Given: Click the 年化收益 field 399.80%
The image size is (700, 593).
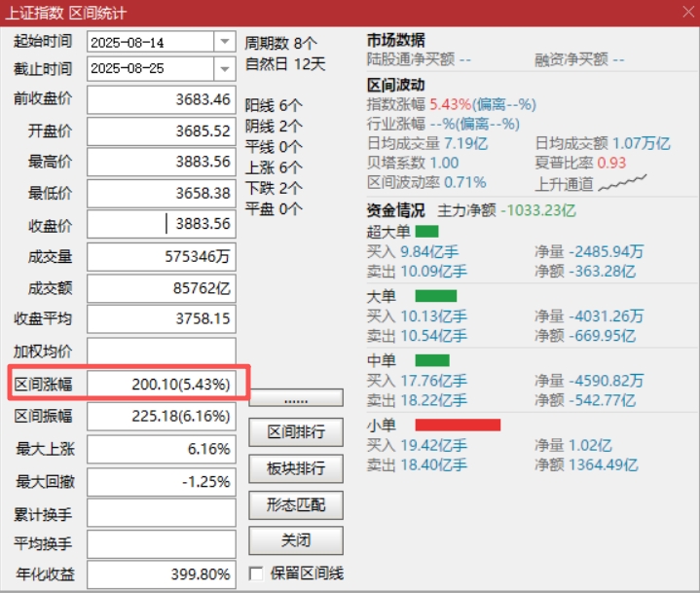Looking at the screenshot, I should (x=162, y=574).
